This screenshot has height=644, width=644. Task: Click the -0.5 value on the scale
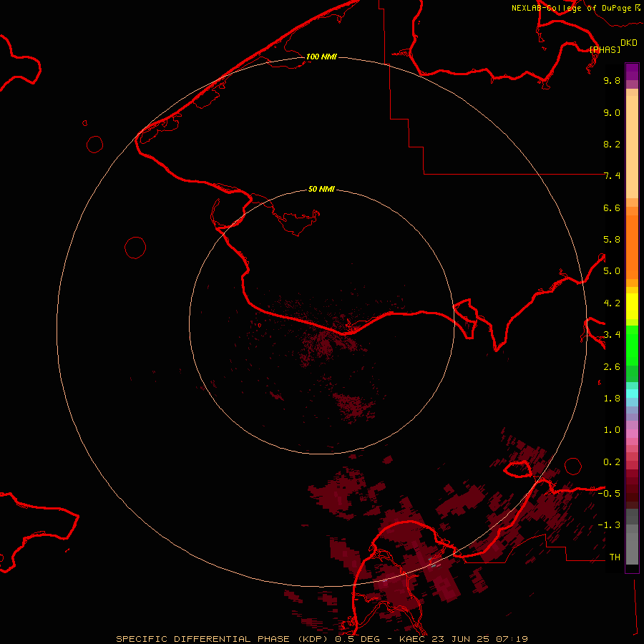pyautogui.click(x=609, y=494)
